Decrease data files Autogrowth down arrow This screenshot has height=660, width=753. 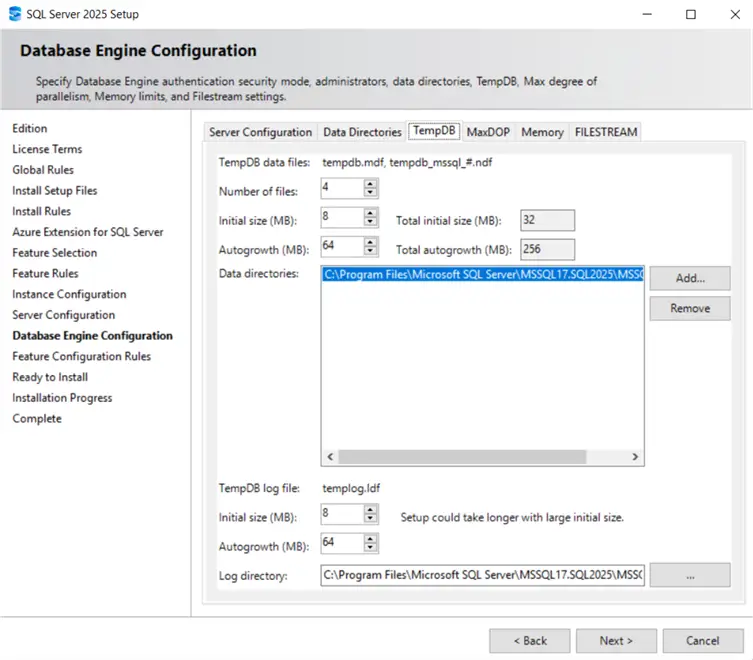[x=370, y=251]
